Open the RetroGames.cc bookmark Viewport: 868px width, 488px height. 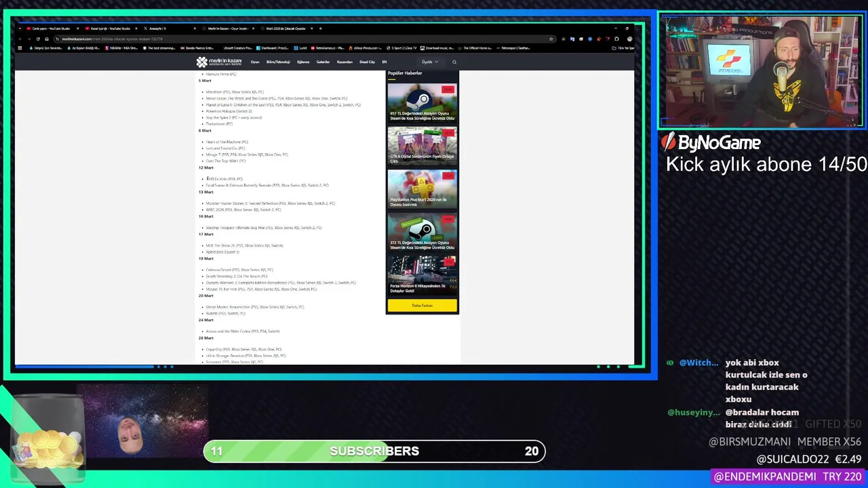pos(327,48)
